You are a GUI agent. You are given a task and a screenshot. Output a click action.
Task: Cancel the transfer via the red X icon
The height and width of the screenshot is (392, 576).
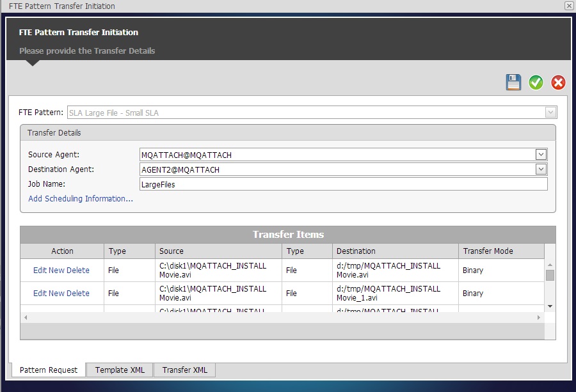coord(557,82)
